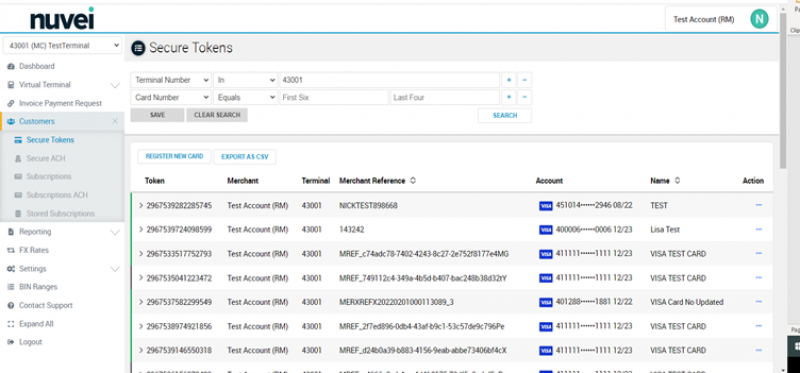Sort by Name column arrows

pyautogui.click(x=677, y=181)
